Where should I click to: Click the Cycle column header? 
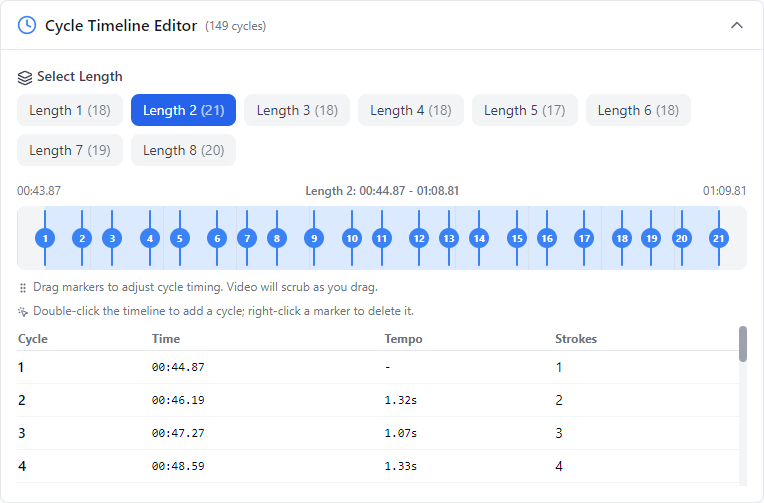pyautogui.click(x=33, y=339)
